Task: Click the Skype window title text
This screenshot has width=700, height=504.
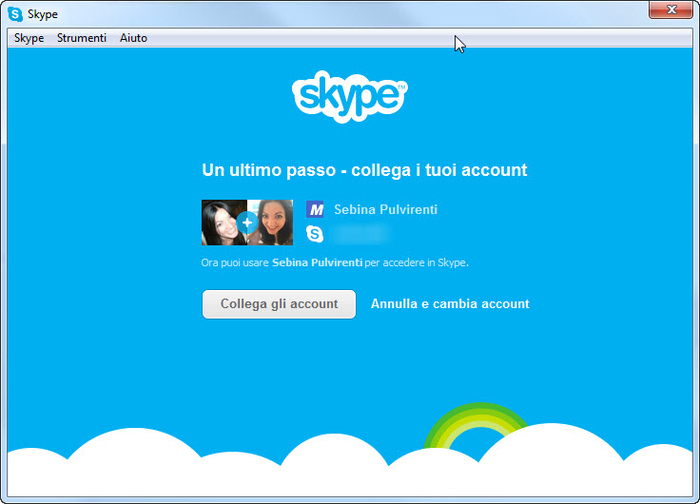Action: pyautogui.click(x=43, y=14)
